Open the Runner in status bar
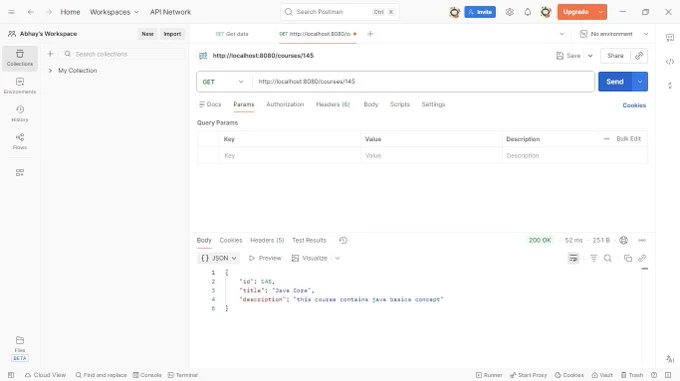Viewport: 680px width, 381px height. 489,375
